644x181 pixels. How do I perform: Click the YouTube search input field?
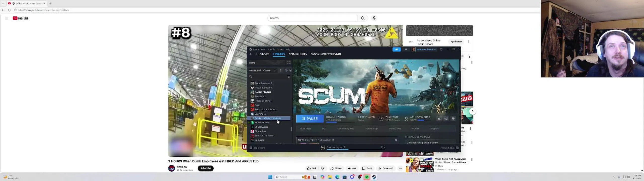pyautogui.click(x=312, y=18)
